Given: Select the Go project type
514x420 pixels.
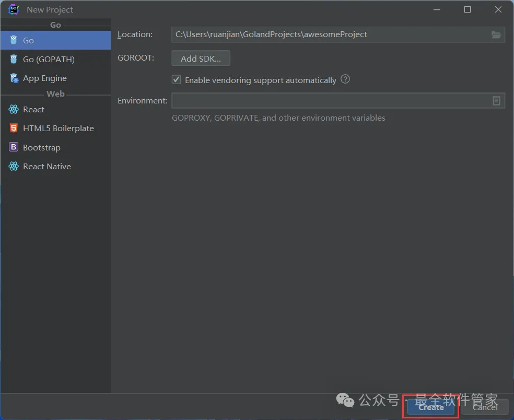Looking at the screenshot, I should pos(55,40).
